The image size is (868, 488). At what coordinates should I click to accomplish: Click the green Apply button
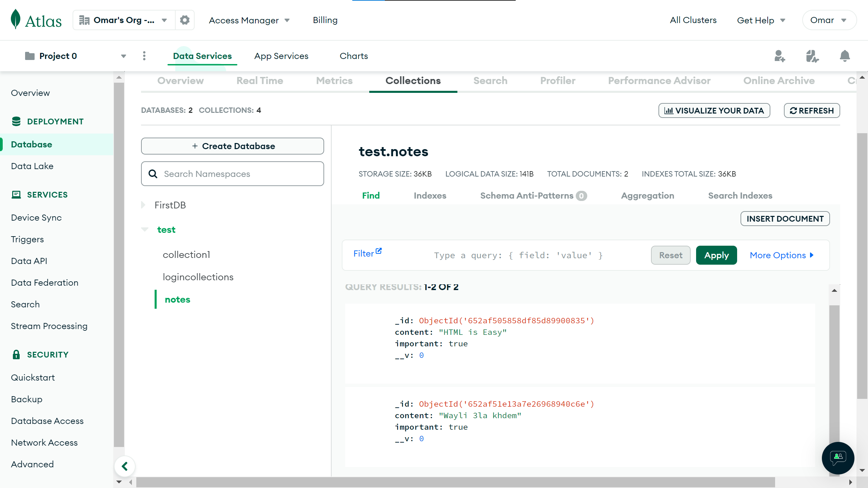[x=716, y=255]
